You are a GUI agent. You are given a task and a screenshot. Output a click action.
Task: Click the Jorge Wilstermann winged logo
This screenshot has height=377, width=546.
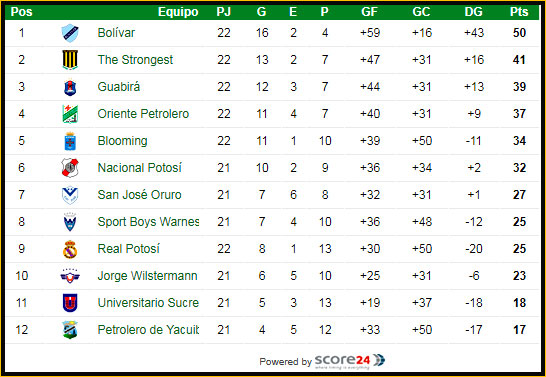pyautogui.click(x=70, y=276)
